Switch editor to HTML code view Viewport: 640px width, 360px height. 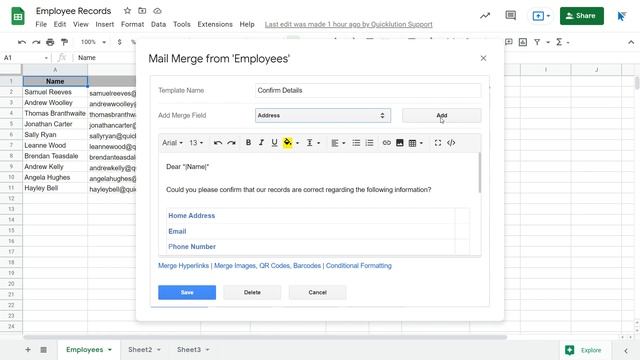(451, 143)
